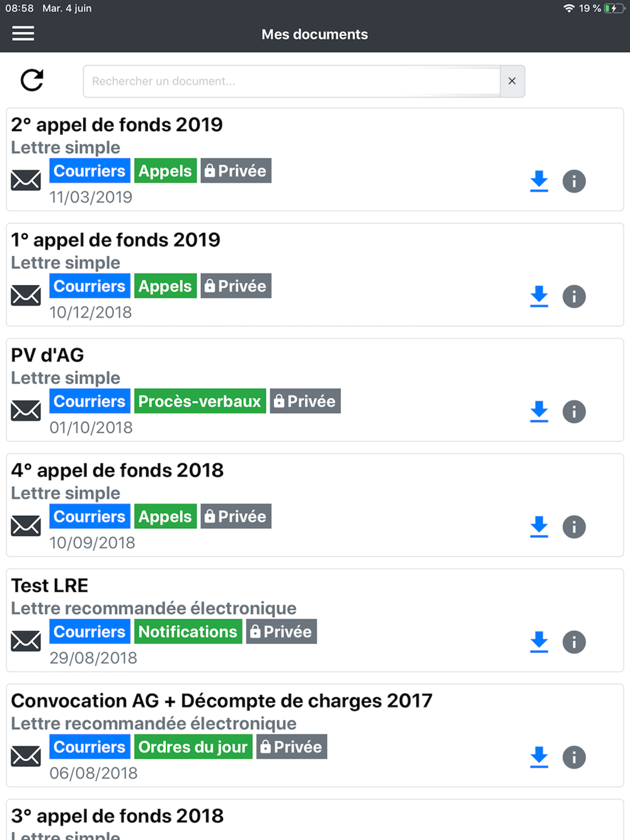Open the hamburger navigation menu
This screenshot has height=840, width=630.
click(23, 33)
